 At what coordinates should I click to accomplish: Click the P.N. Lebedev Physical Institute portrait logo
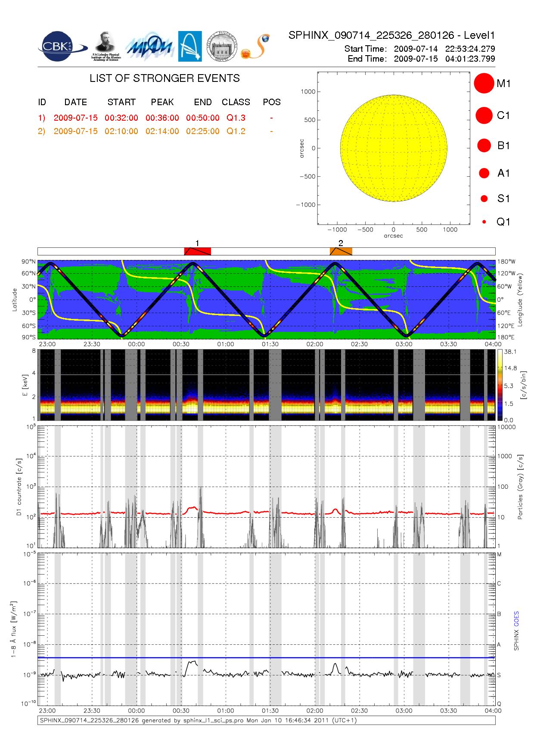(106, 47)
